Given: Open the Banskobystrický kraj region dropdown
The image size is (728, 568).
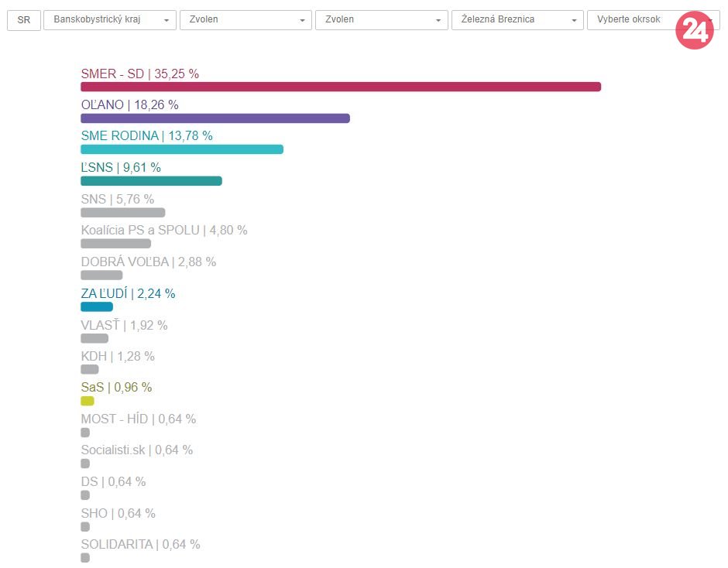Looking at the screenshot, I should (110, 20).
